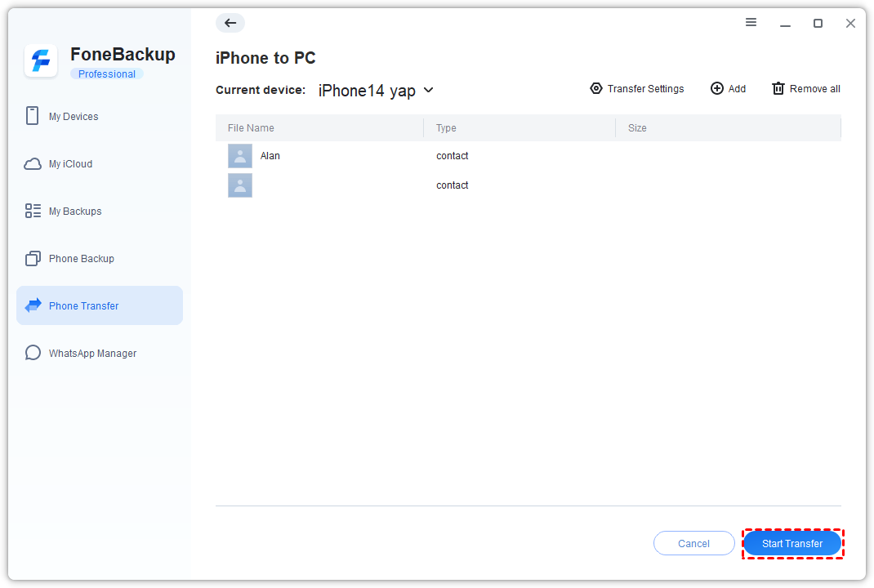This screenshot has width=874, height=588.
Task: Click the Cancel button
Action: click(x=694, y=543)
